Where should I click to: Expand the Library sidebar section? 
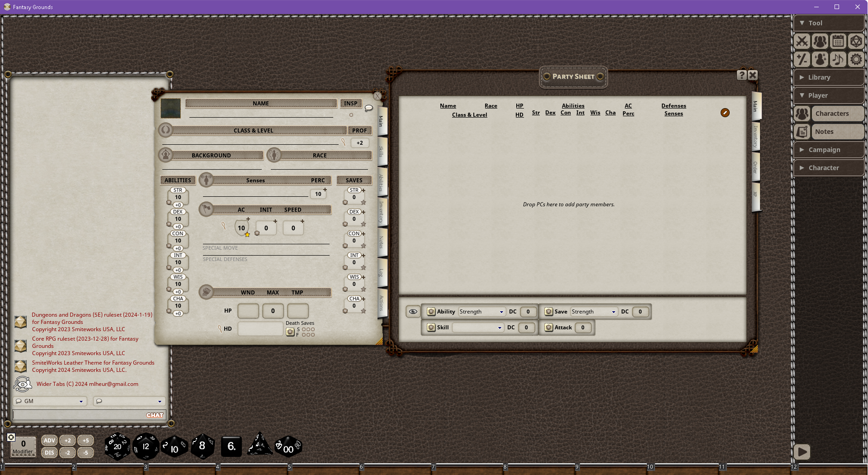(x=829, y=77)
